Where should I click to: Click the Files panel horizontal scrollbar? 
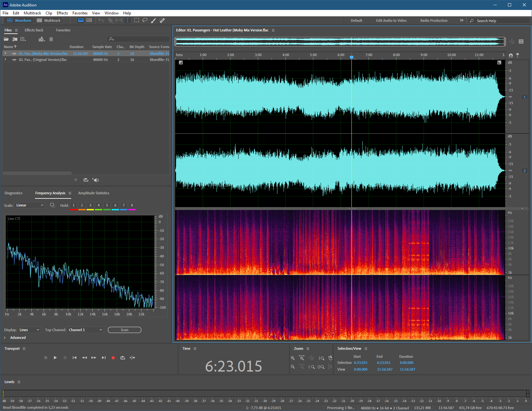pyautogui.click(x=37, y=173)
